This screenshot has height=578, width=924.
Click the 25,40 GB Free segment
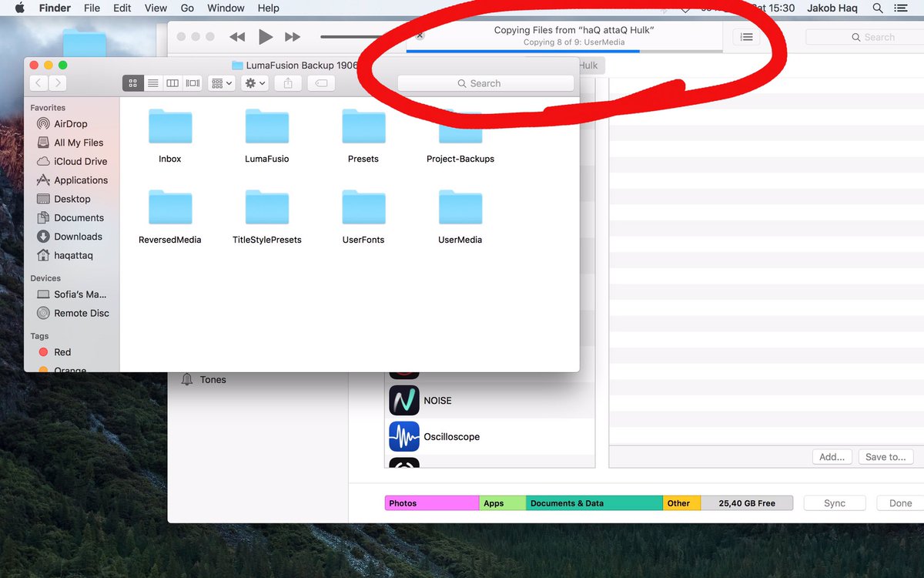pos(747,503)
